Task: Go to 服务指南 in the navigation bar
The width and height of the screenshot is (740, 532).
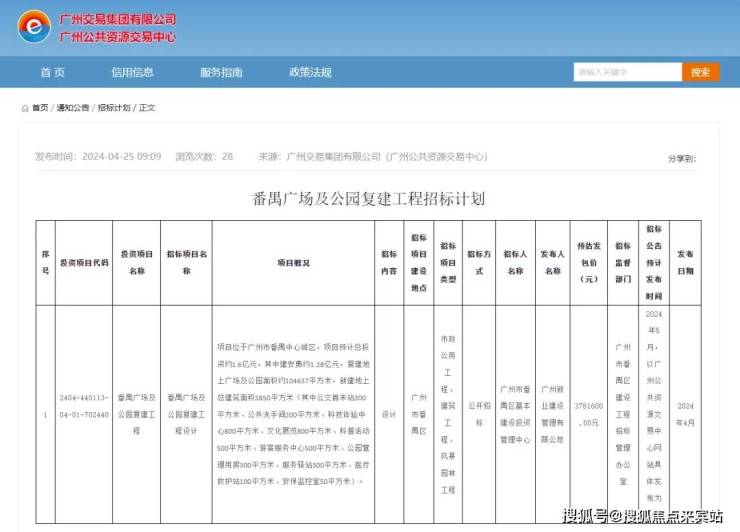Action: click(221, 72)
